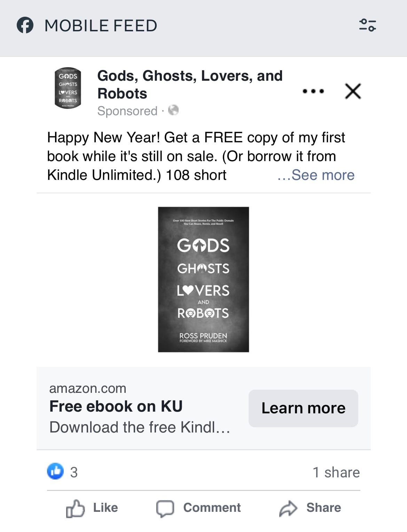Open the feed filter settings icon
Viewport: 407px width, 532px height.
point(367,25)
